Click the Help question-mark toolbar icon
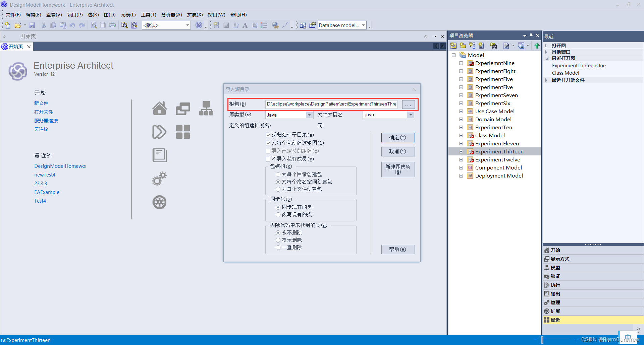The image size is (644, 345). click(199, 25)
